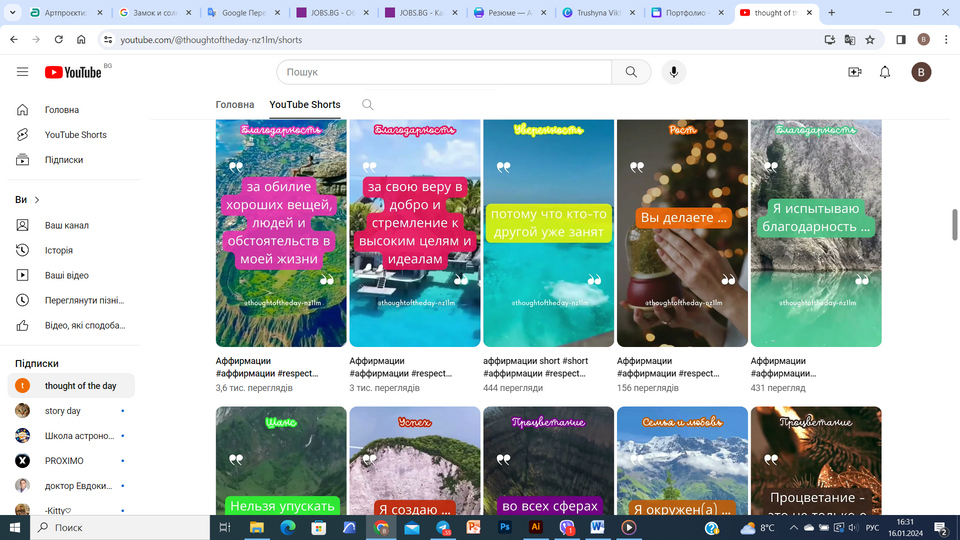
Task: Bookmark this page with star icon
Action: tap(870, 40)
